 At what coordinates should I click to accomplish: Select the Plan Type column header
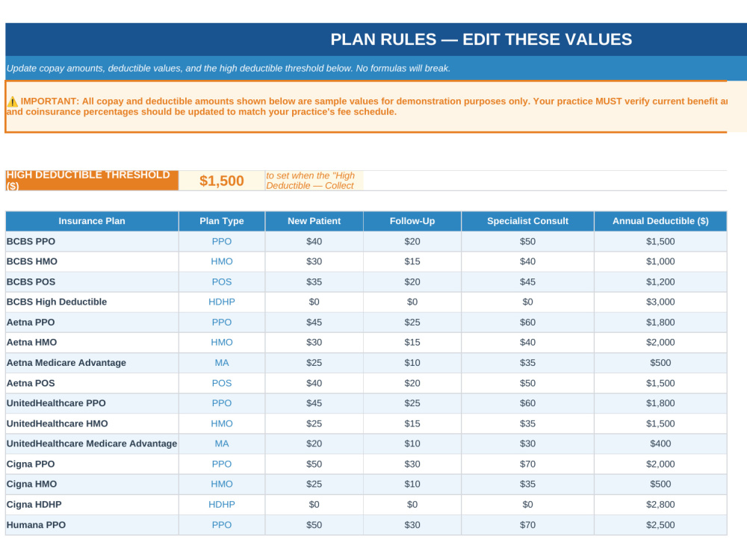point(222,221)
